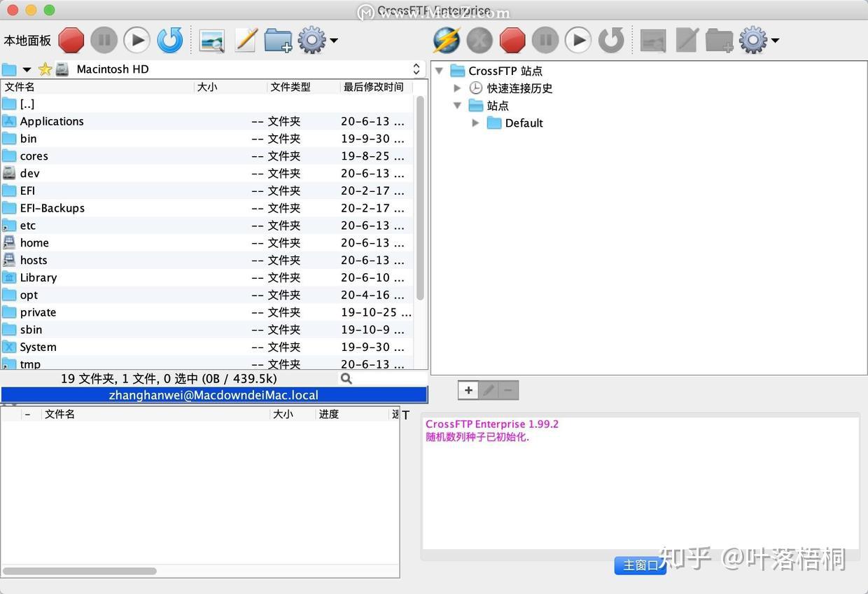Select the Connect lightning icon

[447, 40]
